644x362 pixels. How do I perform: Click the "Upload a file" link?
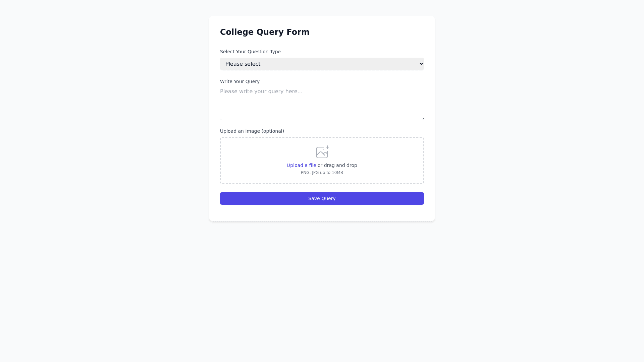(301, 165)
